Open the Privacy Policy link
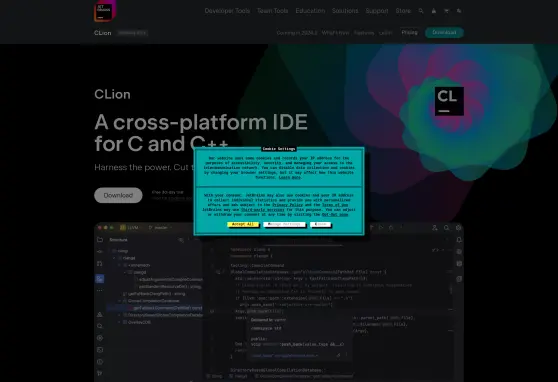Image resolution: width=558 pixels, height=382 pixels. 288,205
